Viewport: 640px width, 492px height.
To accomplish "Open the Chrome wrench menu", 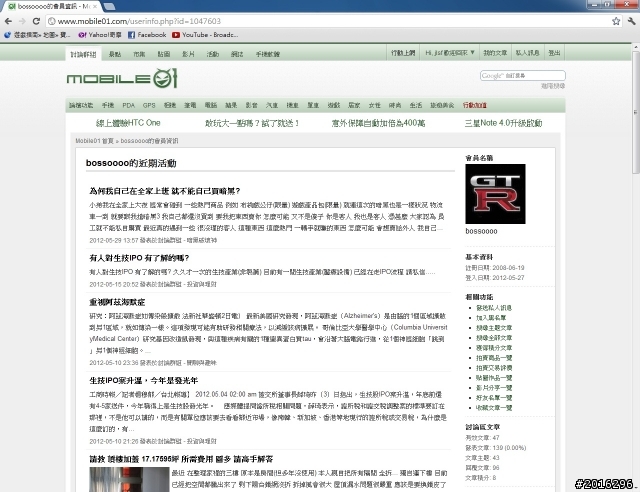I will pyautogui.click(x=631, y=21).
